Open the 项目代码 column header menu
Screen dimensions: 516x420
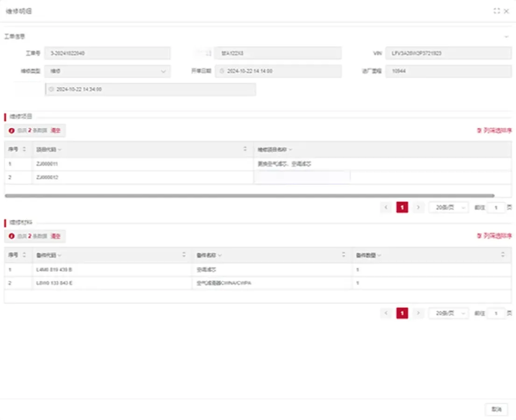[x=61, y=149]
